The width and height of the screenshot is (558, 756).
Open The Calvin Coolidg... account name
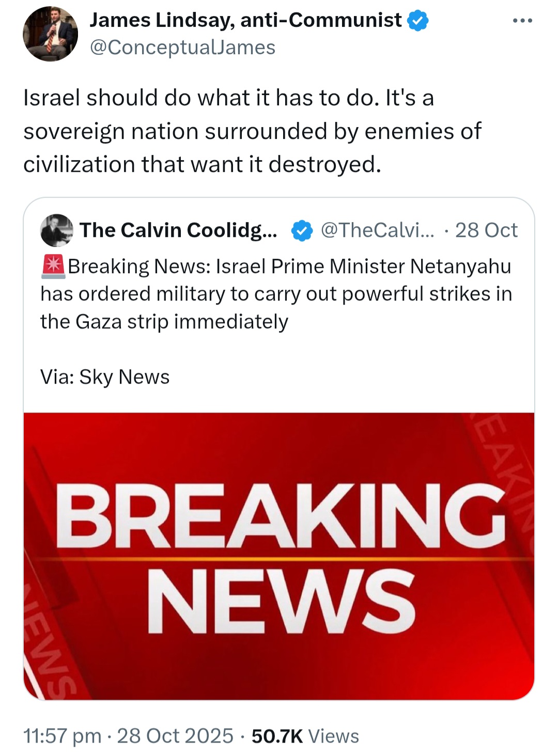(178, 230)
